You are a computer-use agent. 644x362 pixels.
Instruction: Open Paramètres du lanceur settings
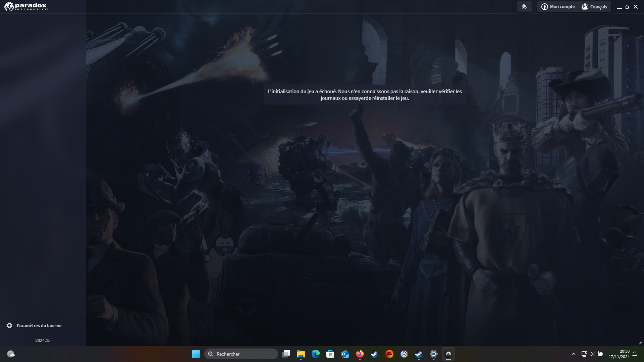[x=34, y=325]
